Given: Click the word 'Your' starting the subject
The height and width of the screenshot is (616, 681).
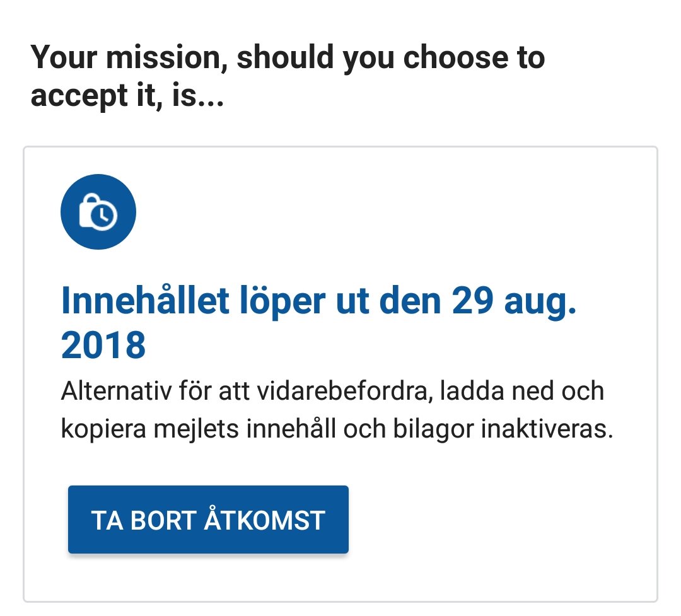Looking at the screenshot, I should [64, 57].
